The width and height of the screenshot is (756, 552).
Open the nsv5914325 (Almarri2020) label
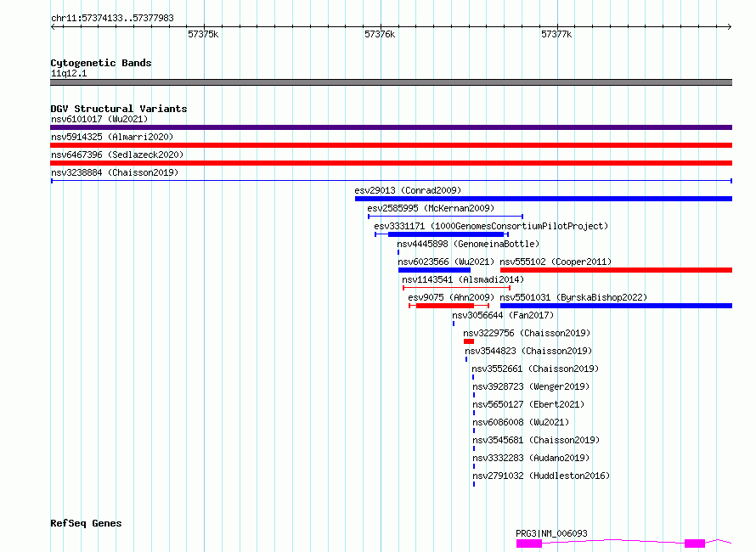pyautogui.click(x=112, y=137)
